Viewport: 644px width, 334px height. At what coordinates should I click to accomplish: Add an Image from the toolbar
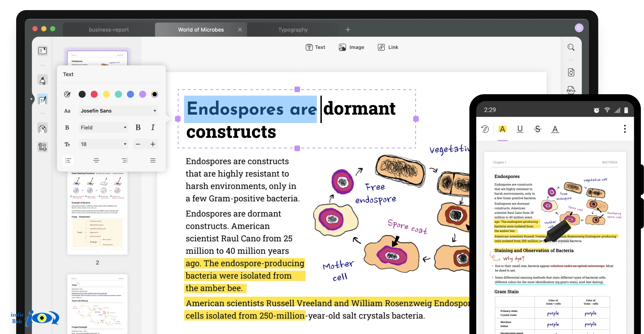click(351, 47)
